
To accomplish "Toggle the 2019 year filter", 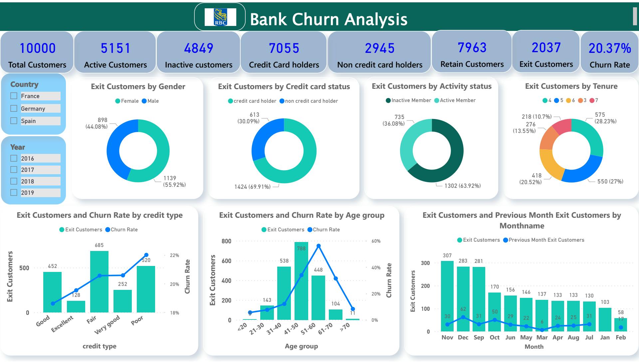I will [14, 192].
